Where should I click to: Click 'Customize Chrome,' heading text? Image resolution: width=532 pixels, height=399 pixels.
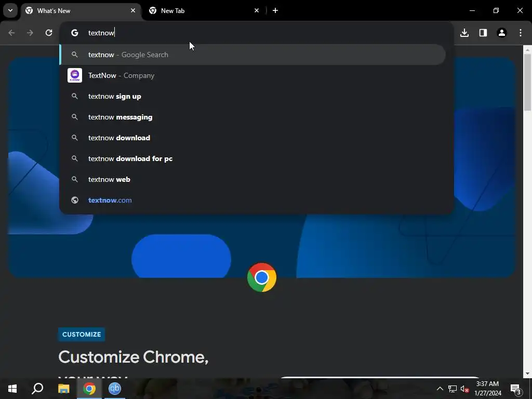coord(134,357)
